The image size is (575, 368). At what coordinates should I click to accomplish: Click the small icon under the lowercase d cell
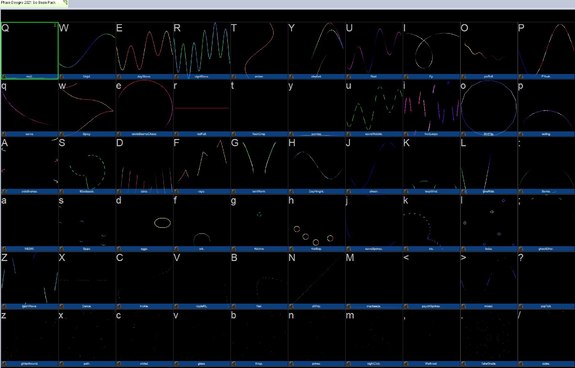(x=119, y=249)
